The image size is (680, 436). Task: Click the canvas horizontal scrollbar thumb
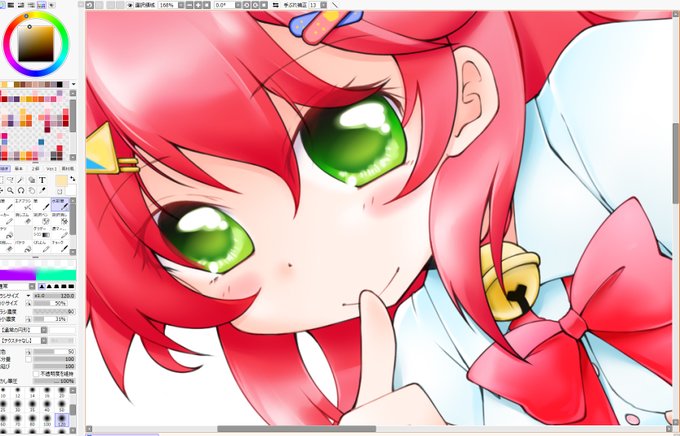coord(297,429)
